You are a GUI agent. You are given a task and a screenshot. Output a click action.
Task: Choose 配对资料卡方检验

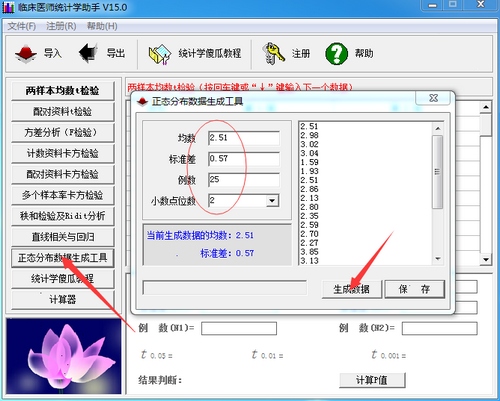point(63,174)
